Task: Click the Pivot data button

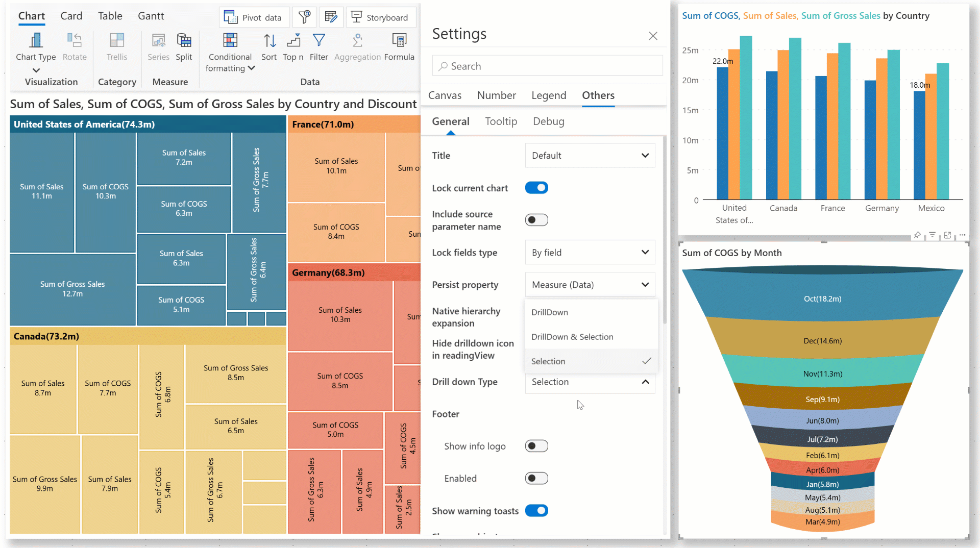Action: coord(254,17)
